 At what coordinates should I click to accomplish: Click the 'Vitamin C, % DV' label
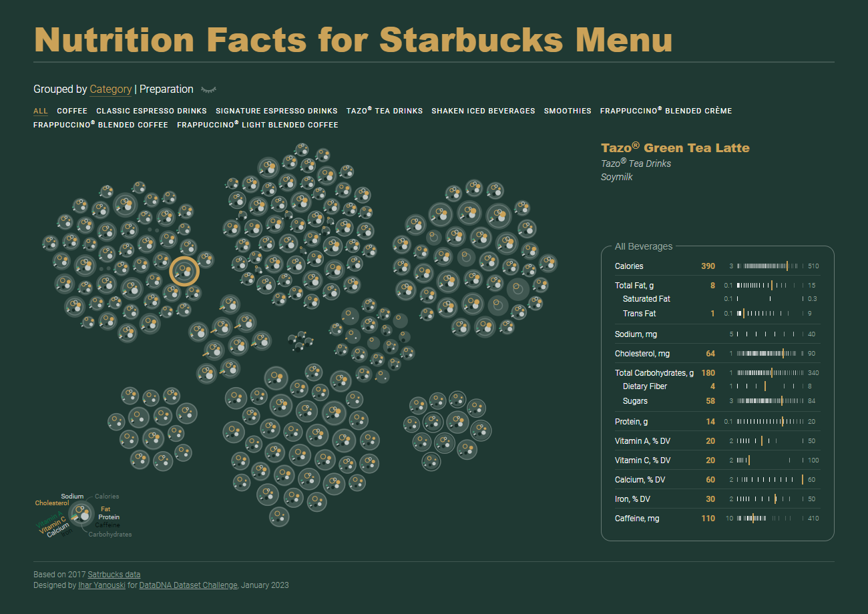pyautogui.click(x=643, y=460)
